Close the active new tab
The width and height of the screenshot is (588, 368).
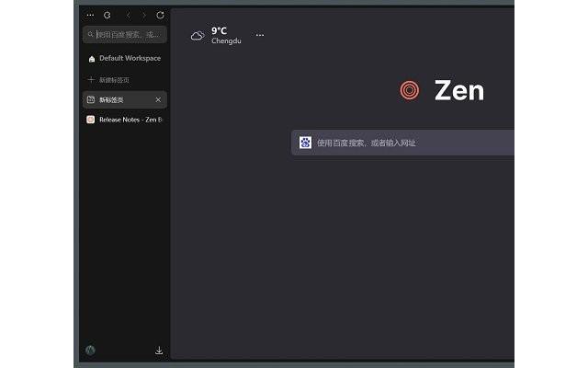click(158, 99)
